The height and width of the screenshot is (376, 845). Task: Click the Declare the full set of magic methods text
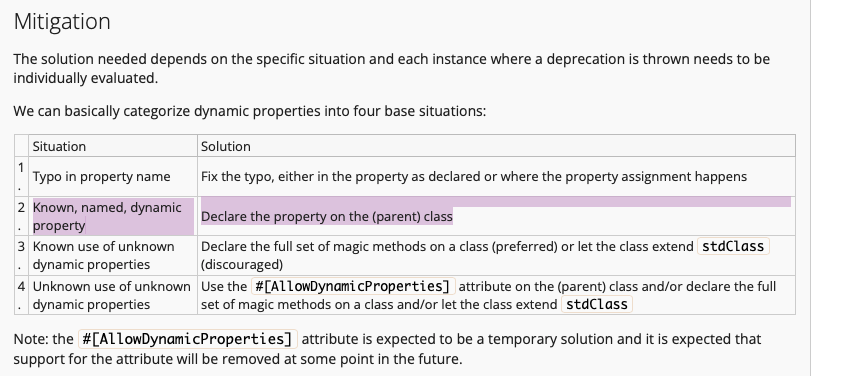tap(485, 255)
